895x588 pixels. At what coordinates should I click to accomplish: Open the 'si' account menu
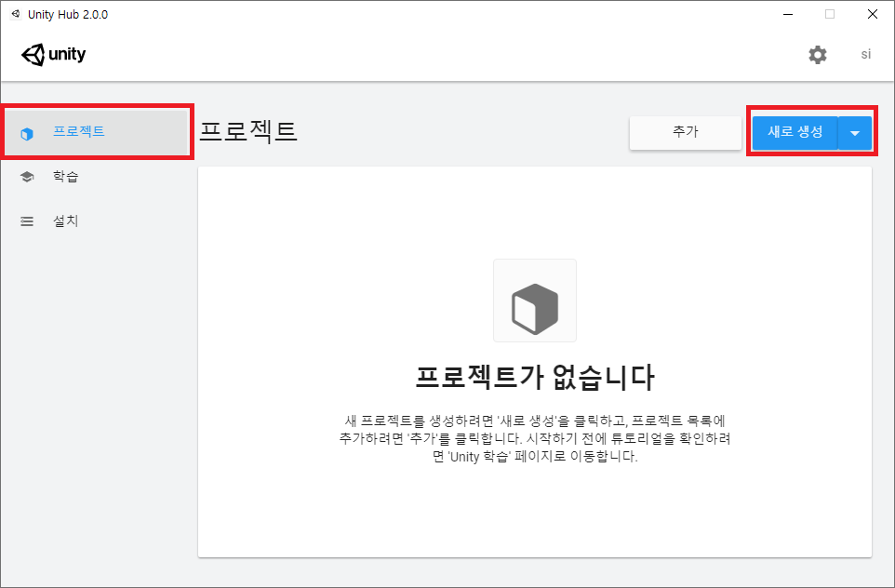tap(866, 54)
